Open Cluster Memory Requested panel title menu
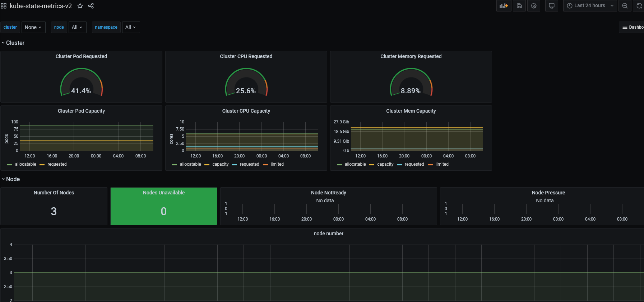 coord(411,56)
